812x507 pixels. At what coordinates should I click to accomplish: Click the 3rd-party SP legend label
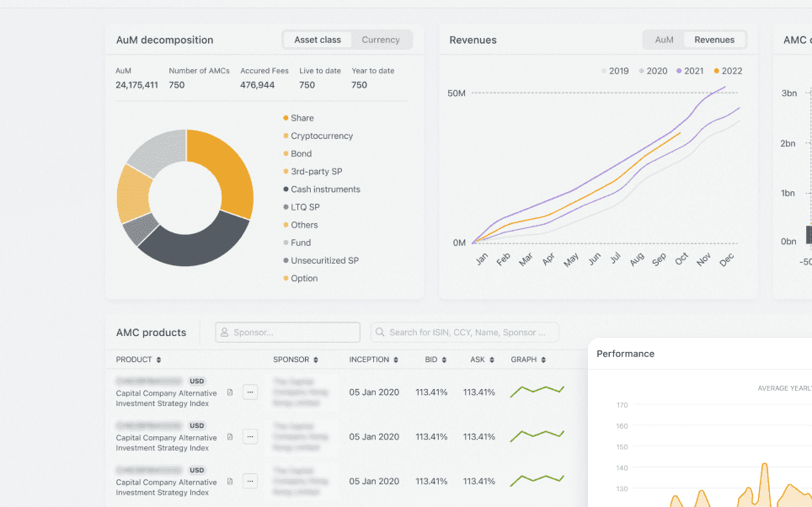point(317,172)
